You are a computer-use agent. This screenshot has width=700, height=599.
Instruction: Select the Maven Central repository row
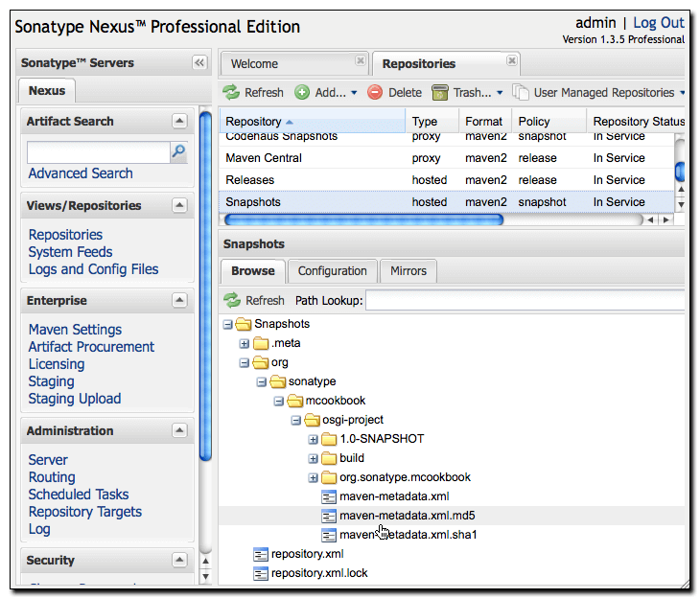click(447, 158)
